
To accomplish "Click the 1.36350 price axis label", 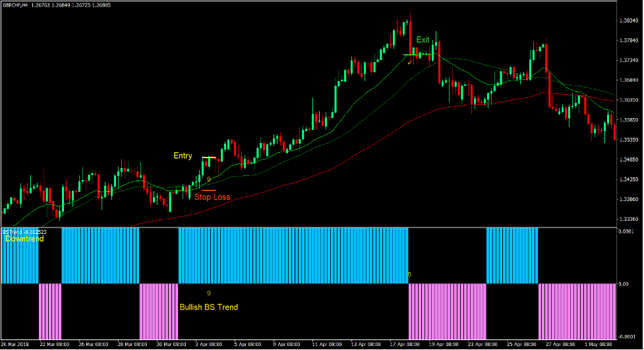I will (x=628, y=100).
